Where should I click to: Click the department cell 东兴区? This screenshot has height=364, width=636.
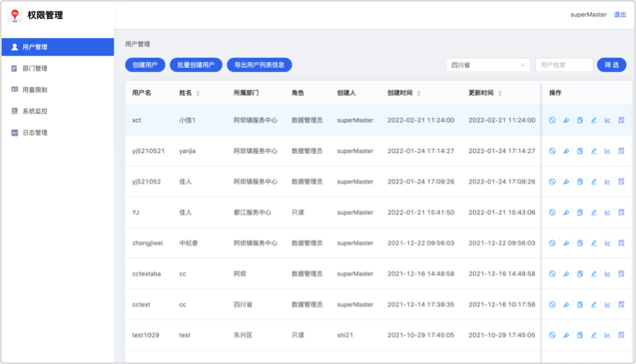click(x=243, y=335)
